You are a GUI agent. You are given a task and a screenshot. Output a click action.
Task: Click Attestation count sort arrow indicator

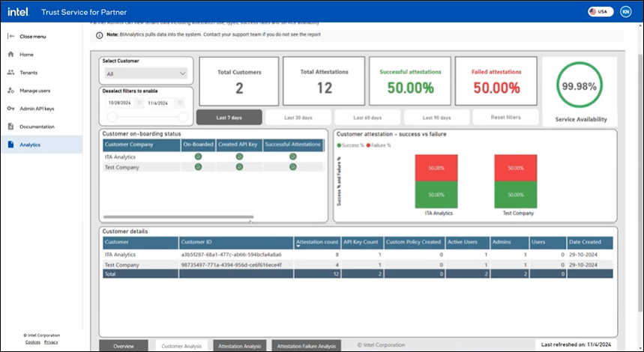coord(298,246)
